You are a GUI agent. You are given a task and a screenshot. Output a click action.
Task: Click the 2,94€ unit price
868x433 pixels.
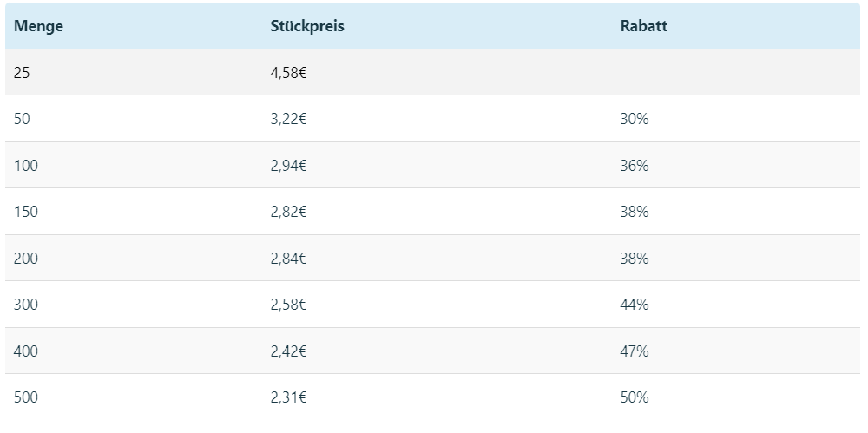click(x=288, y=166)
